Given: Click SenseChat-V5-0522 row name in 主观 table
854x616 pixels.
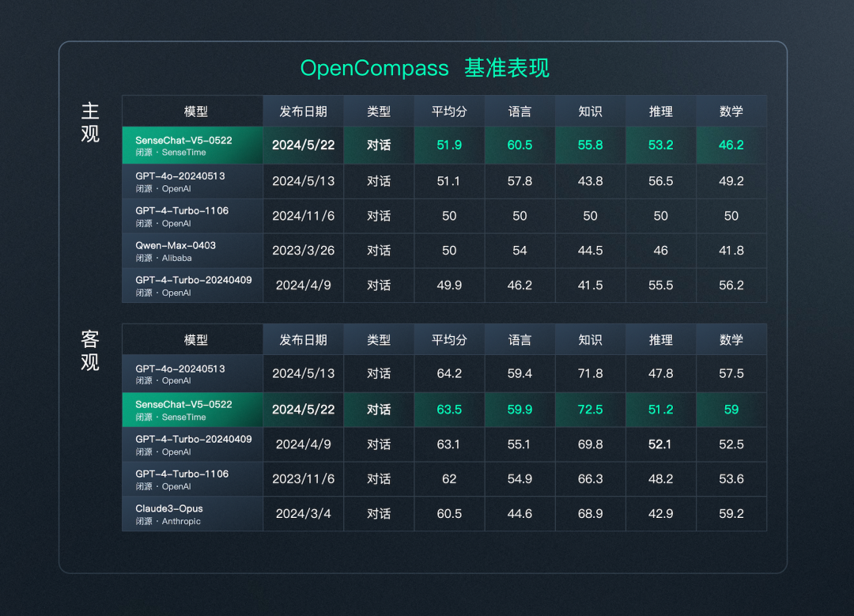Looking at the screenshot, I should click(183, 141).
